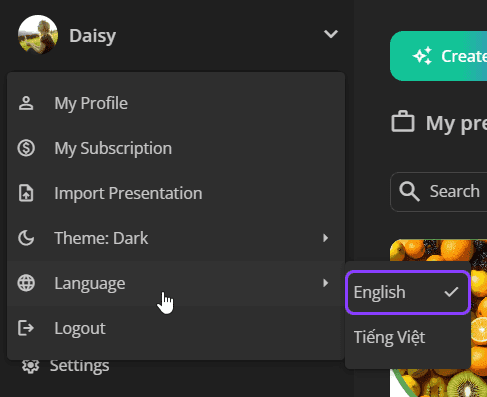Click the dollar sign subscription icon

[26, 148]
